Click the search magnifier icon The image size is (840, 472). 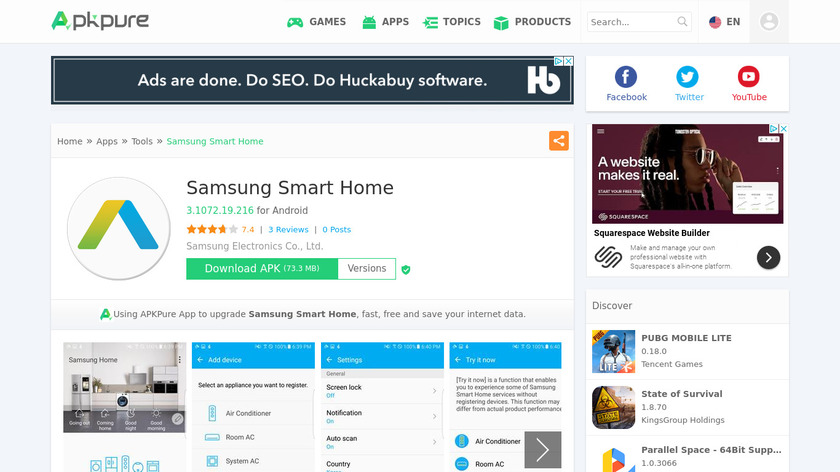coord(682,21)
